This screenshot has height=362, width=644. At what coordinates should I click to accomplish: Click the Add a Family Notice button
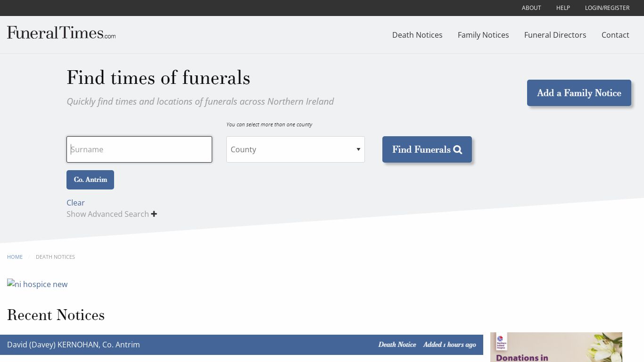[579, 93]
